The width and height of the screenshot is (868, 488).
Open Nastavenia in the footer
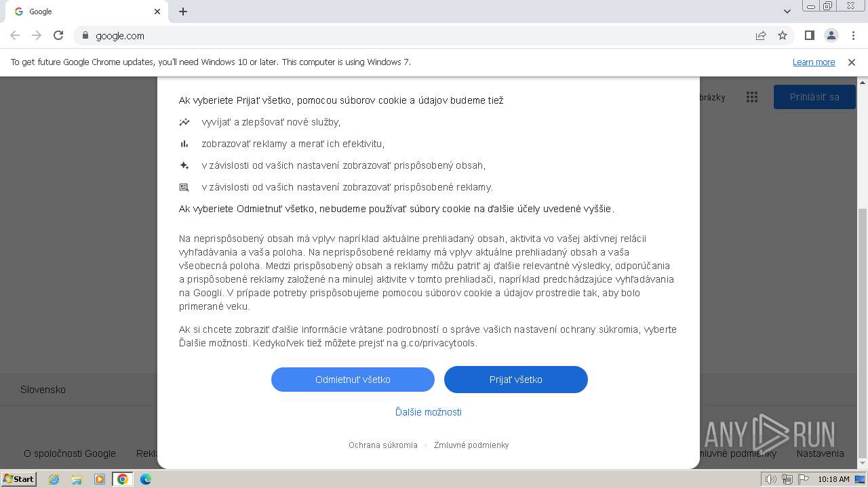coord(821,453)
